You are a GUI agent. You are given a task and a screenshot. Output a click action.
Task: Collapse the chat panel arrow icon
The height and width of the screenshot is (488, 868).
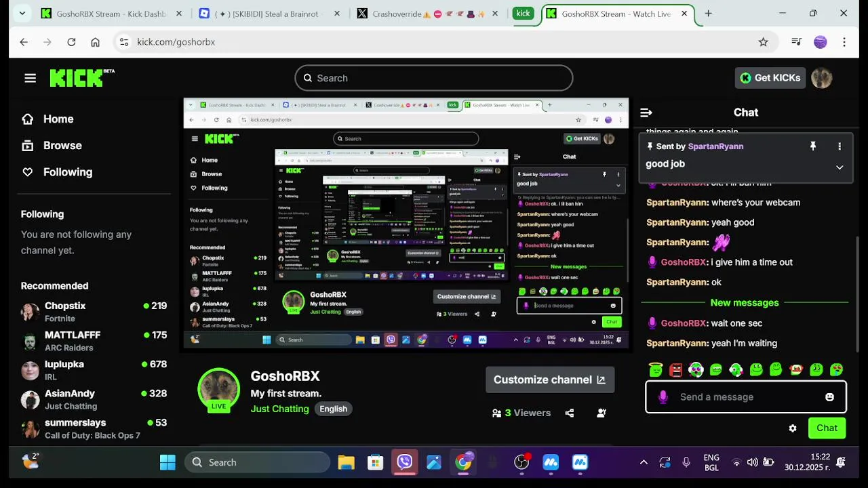[646, 113]
